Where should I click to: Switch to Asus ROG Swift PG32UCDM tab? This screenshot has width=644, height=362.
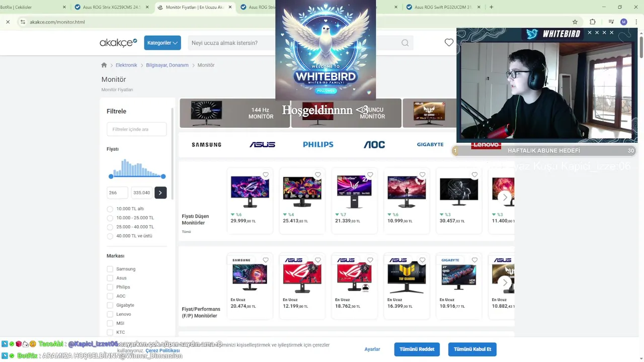coord(443,7)
